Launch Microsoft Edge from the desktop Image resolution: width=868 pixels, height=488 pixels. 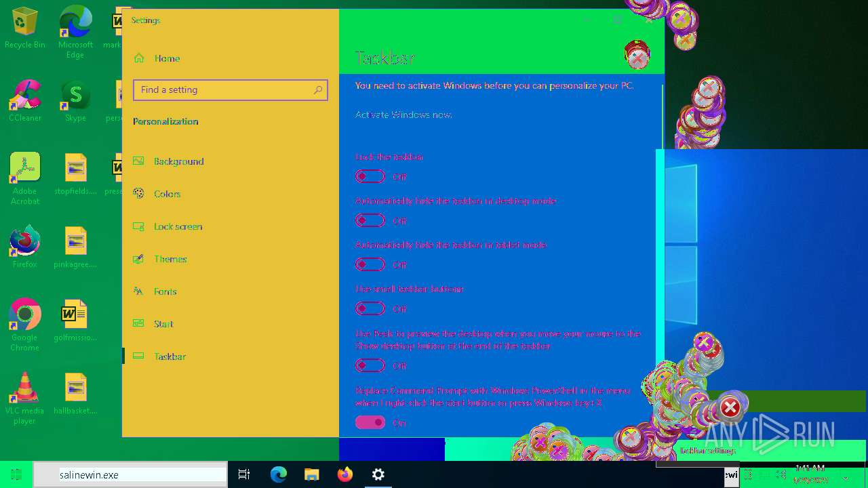75,32
